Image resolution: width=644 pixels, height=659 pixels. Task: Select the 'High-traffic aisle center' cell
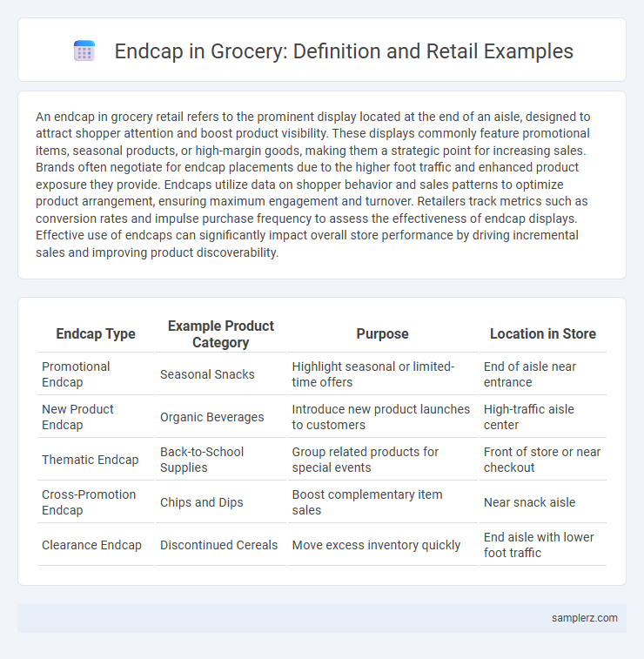click(x=543, y=417)
